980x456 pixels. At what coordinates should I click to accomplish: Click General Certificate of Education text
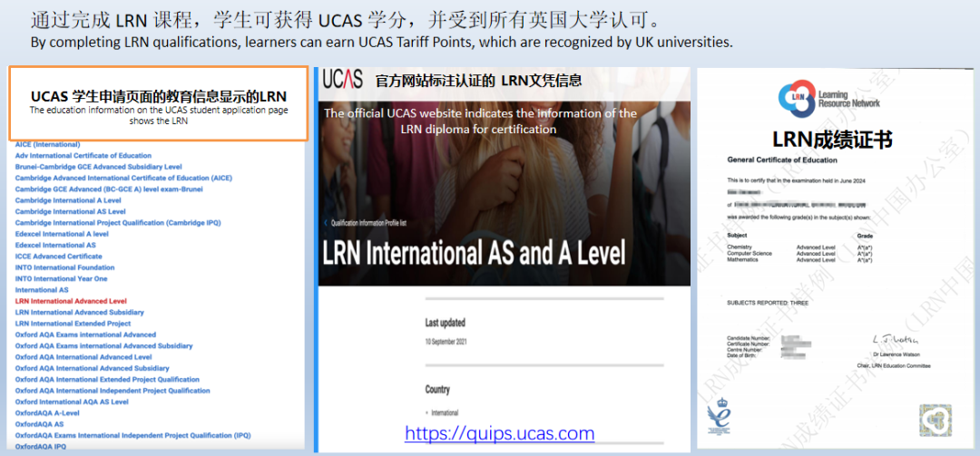click(x=782, y=160)
